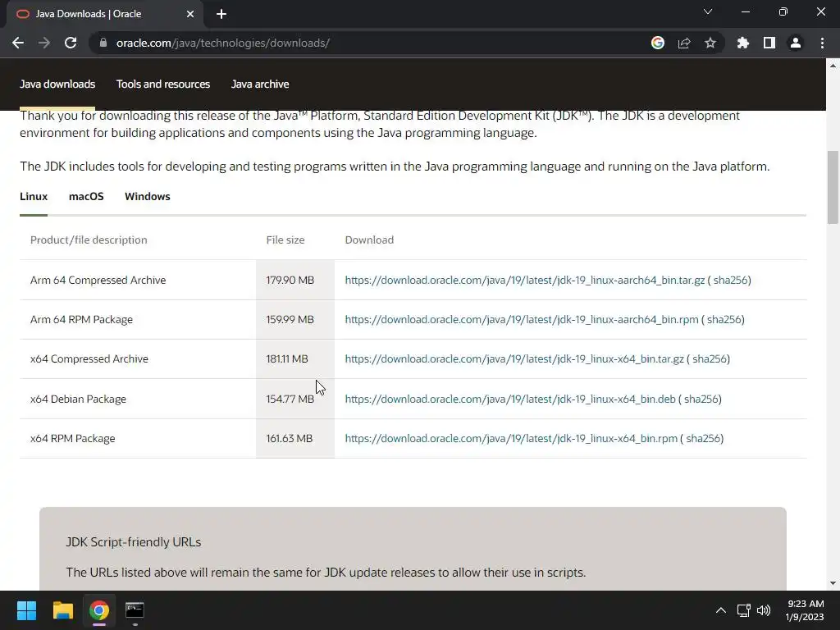840x630 pixels.
Task: Open sha256 for Arm 64 RPM Package
Action: pos(724,320)
